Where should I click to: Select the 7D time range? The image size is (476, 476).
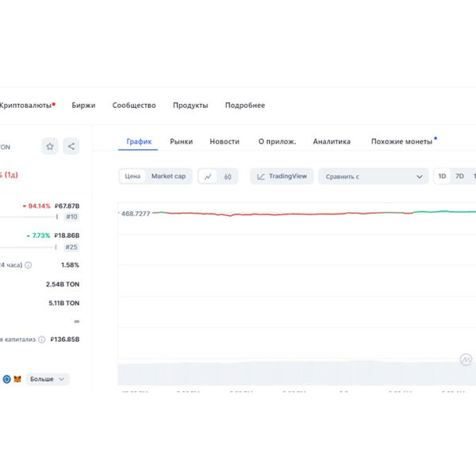[459, 176]
